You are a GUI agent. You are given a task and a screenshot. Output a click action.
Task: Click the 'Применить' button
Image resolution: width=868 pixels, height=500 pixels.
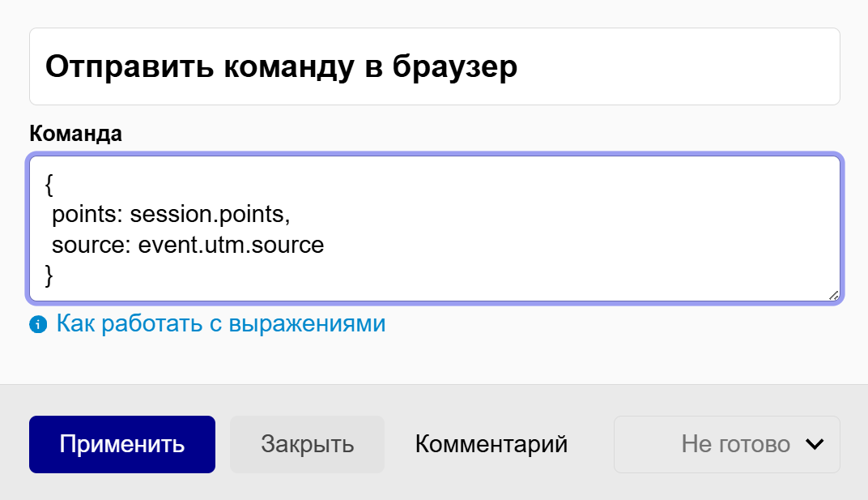pos(121,444)
